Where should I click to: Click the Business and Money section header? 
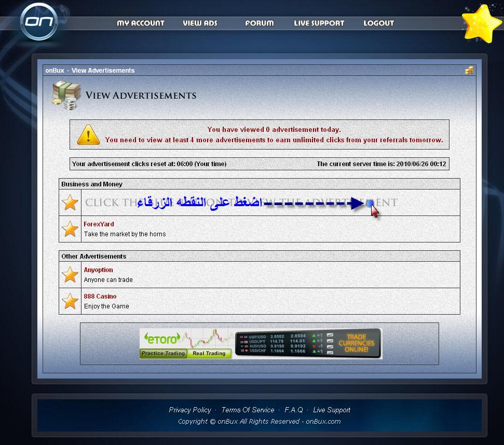click(260, 184)
